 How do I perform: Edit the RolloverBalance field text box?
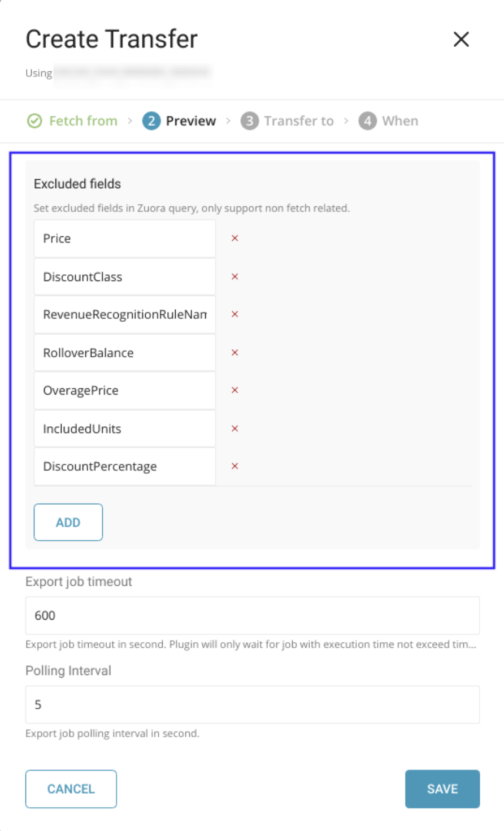click(125, 353)
